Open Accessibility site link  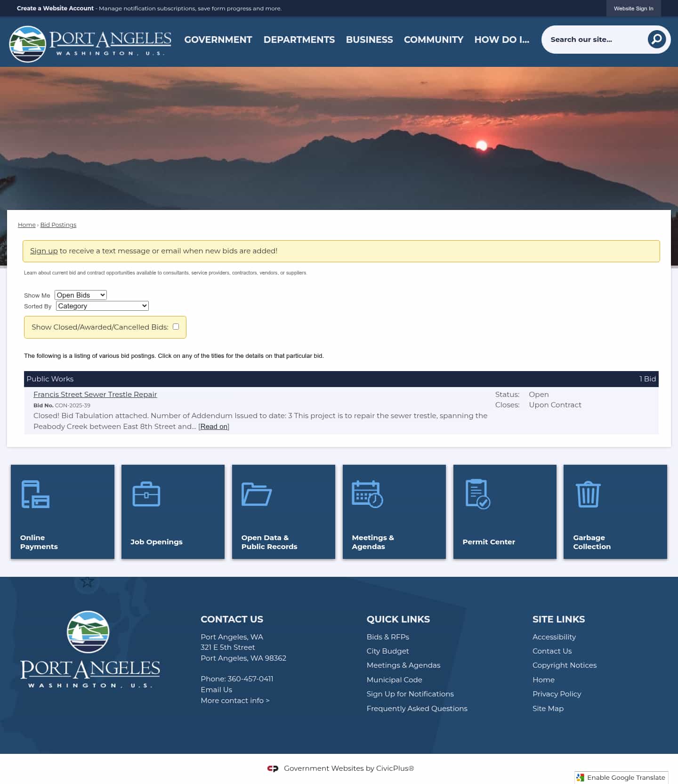click(554, 637)
